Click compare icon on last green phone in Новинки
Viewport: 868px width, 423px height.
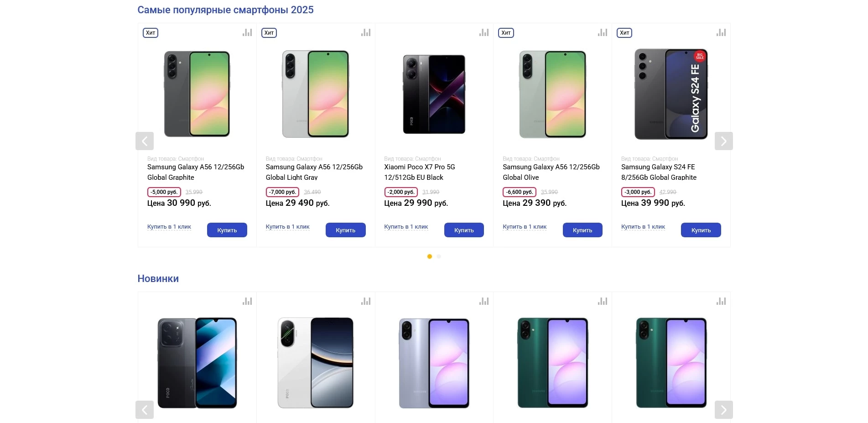(x=721, y=301)
